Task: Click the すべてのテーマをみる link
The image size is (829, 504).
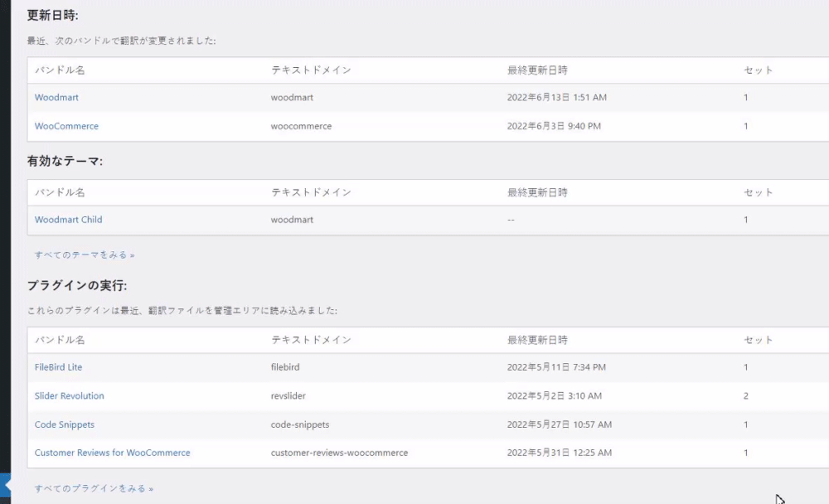Action: 84,255
